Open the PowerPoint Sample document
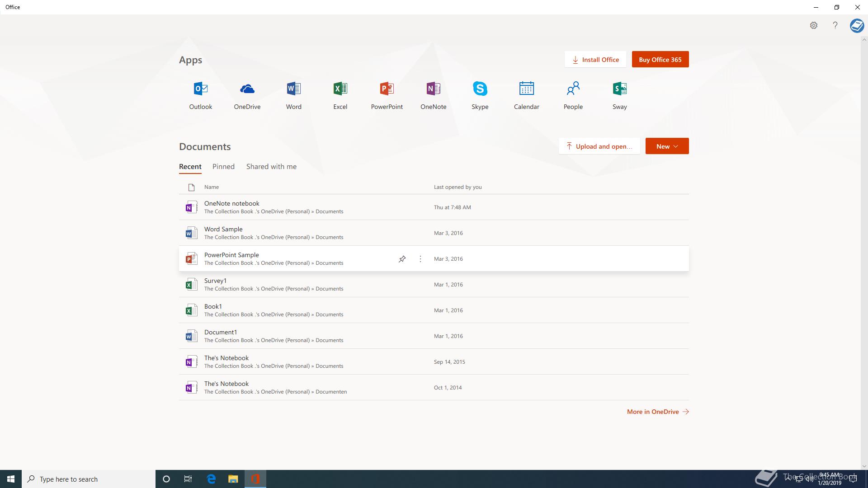 (x=434, y=258)
